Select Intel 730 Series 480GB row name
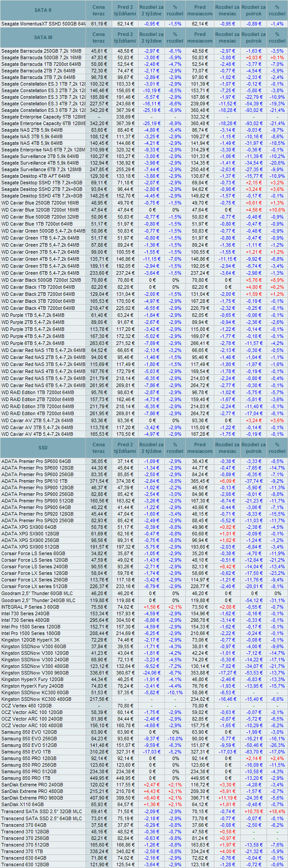288x868 pixels. pyautogui.click(x=25, y=620)
